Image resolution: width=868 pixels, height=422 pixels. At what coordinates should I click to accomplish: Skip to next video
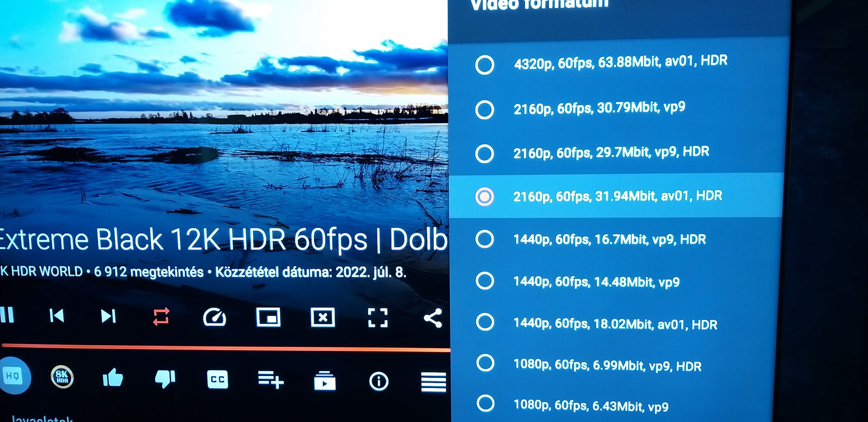[x=108, y=316]
